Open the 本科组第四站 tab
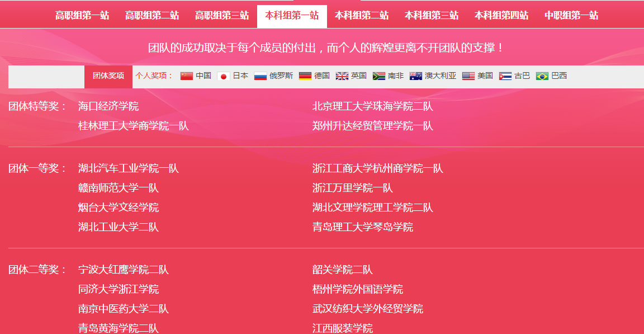Viewport: 644px width, 334px height. point(501,16)
